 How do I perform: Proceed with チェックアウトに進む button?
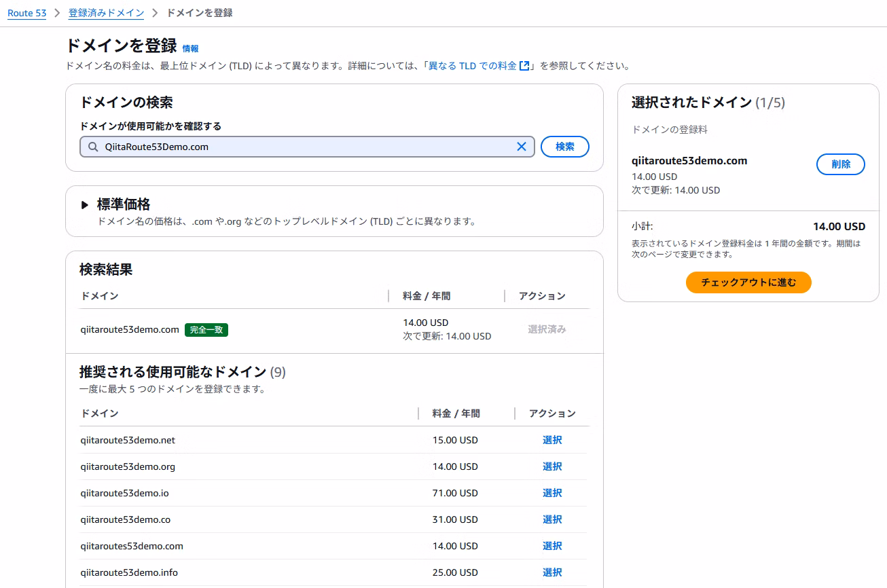click(x=748, y=282)
